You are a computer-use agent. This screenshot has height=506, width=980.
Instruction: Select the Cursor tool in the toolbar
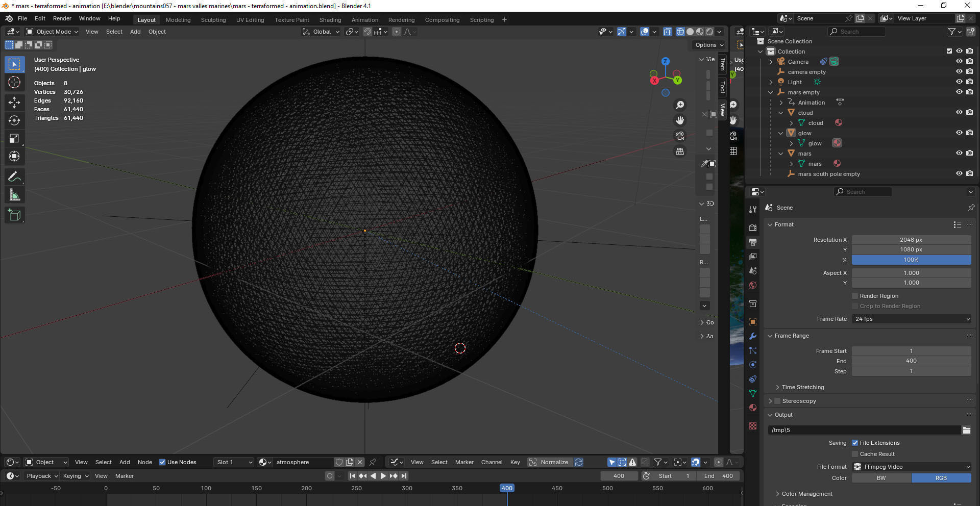coord(14,82)
